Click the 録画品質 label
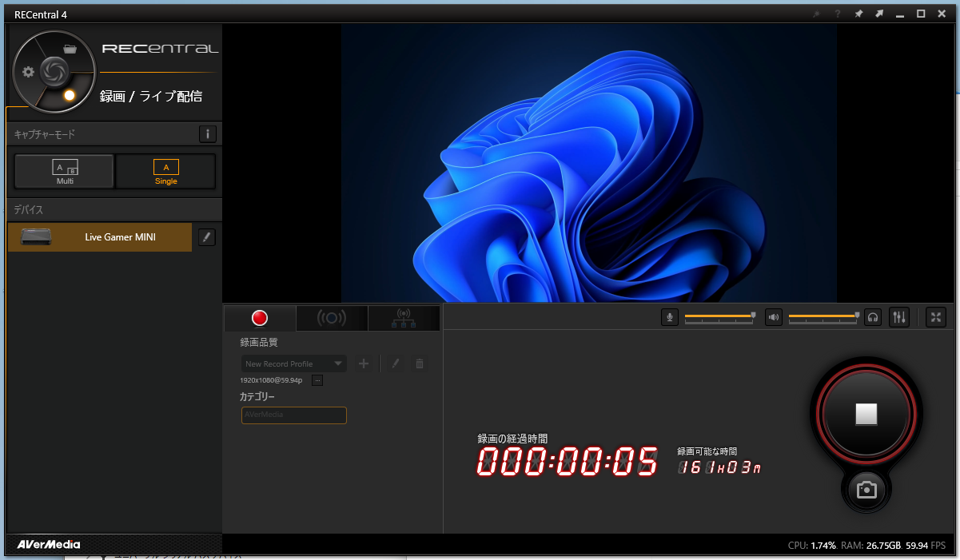The height and width of the screenshot is (560, 960). (259, 342)
